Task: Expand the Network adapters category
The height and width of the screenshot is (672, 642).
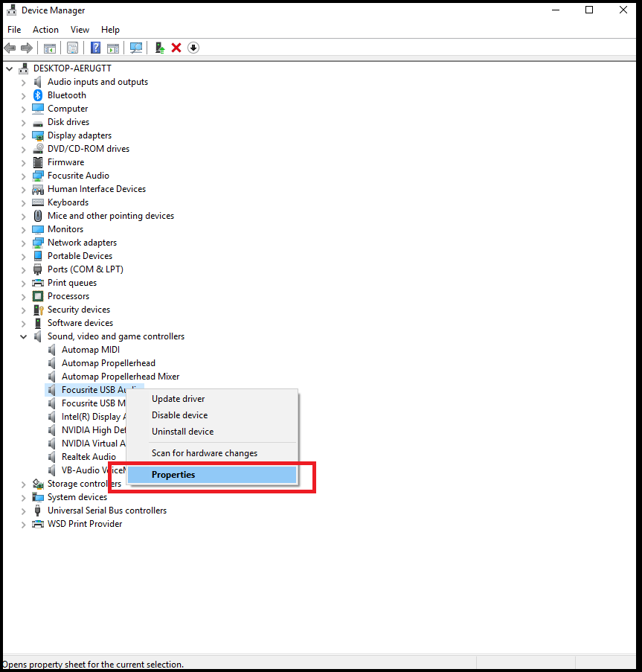Action: [x=24, y=243]
